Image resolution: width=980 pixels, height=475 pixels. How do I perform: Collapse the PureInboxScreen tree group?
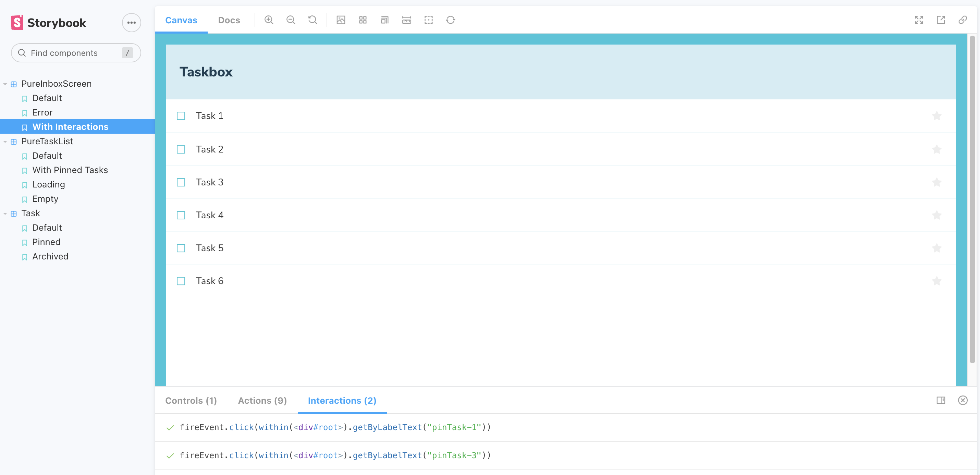click(x=5, y=84)
